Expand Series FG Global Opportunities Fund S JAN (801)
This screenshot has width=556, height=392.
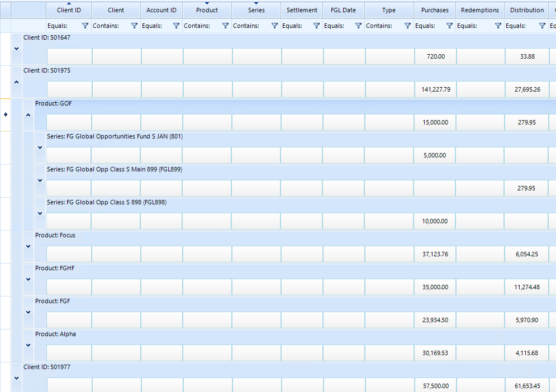[x=40, y=148]
